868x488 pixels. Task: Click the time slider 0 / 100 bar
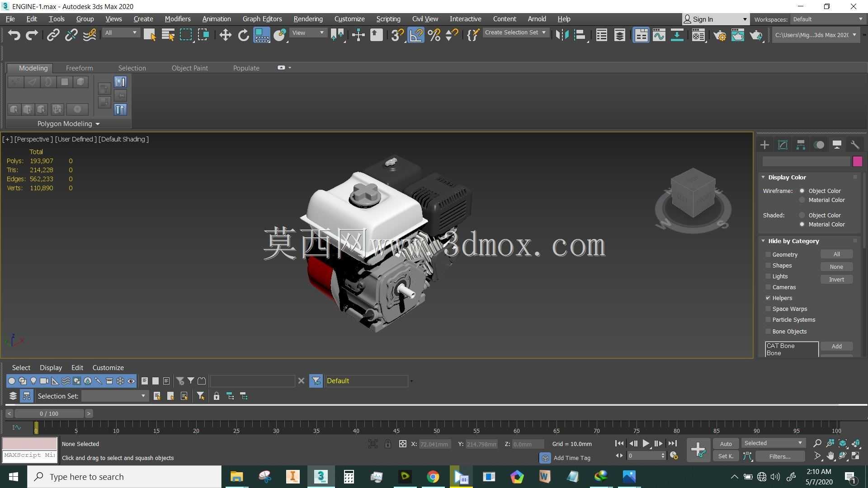pyautogui.click(x=49, y=413)
